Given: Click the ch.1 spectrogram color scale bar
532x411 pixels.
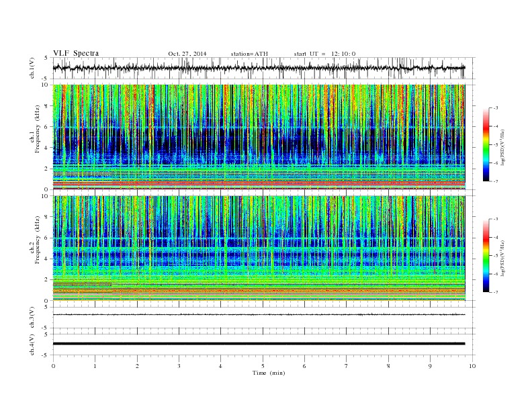Looking at the screenshot, I should pos(486,145).
